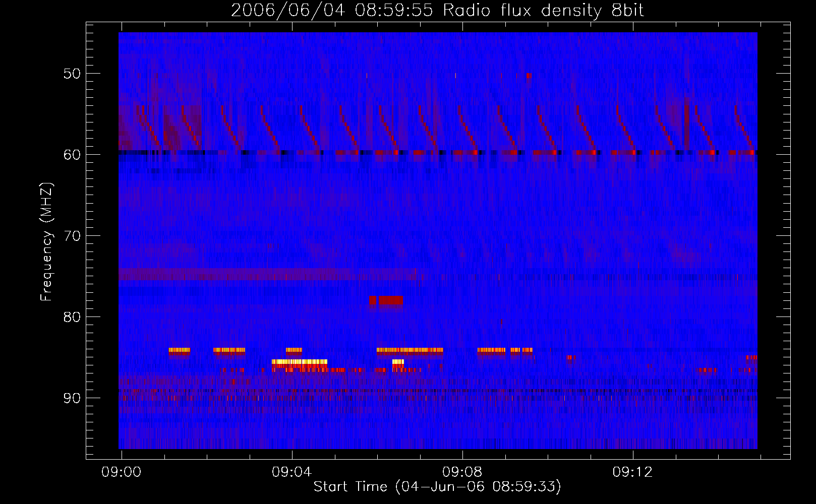The image size is (816, 504).
Task: Click the 70 frequency tick label
Action: click(72, 235)
